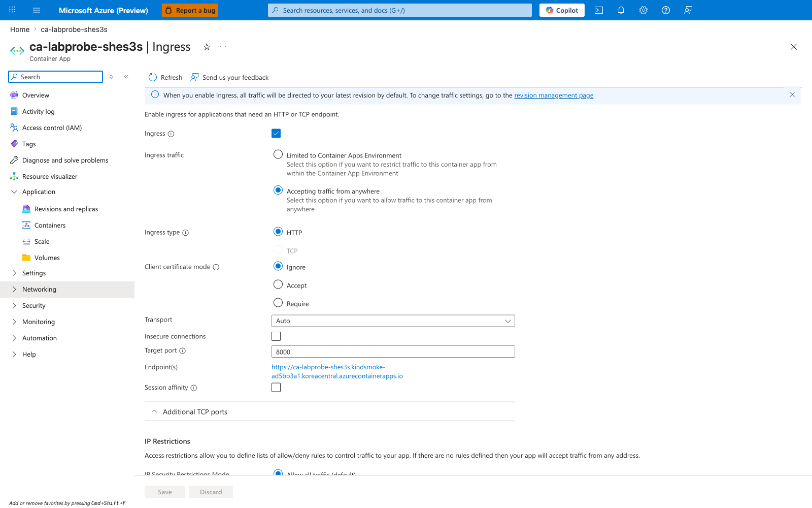Click the info icon beside Client certificate mode
812x508 pixels.
[216, 267]
